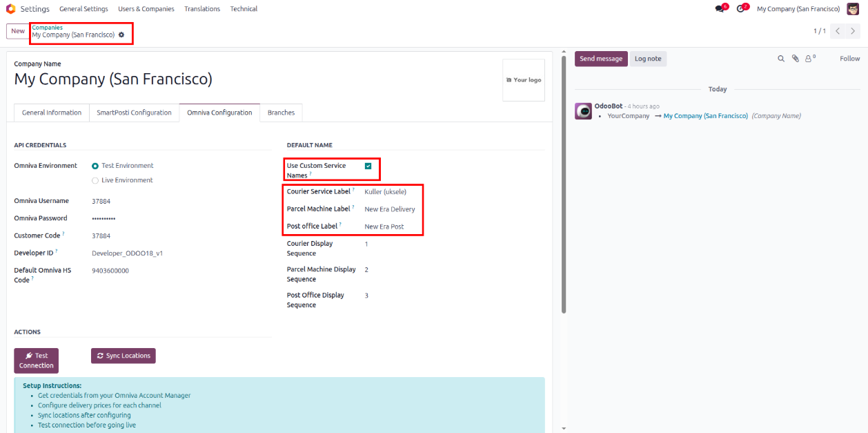The width and height of the screenshot is (868, 433).
Task: Open the gear actions menu beside company name
Action: [121, 35]
